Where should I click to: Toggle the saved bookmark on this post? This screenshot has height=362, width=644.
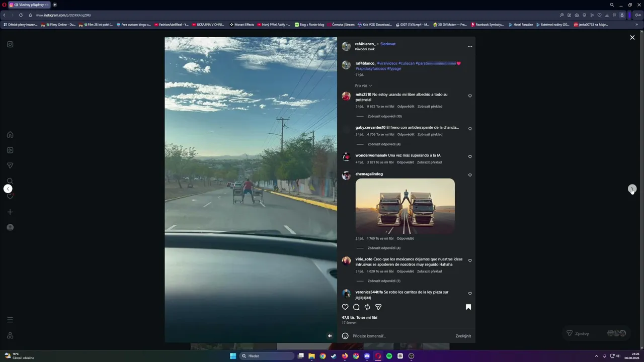(468, 307)
